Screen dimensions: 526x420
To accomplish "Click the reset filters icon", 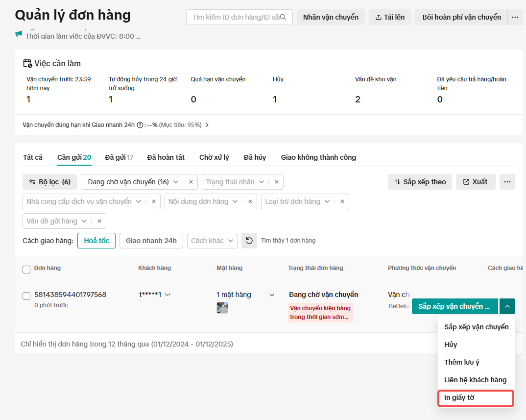I will 249,241.
